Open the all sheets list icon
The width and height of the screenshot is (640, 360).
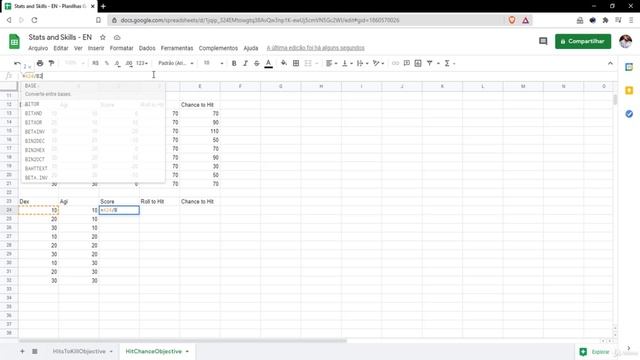[35, 351]
